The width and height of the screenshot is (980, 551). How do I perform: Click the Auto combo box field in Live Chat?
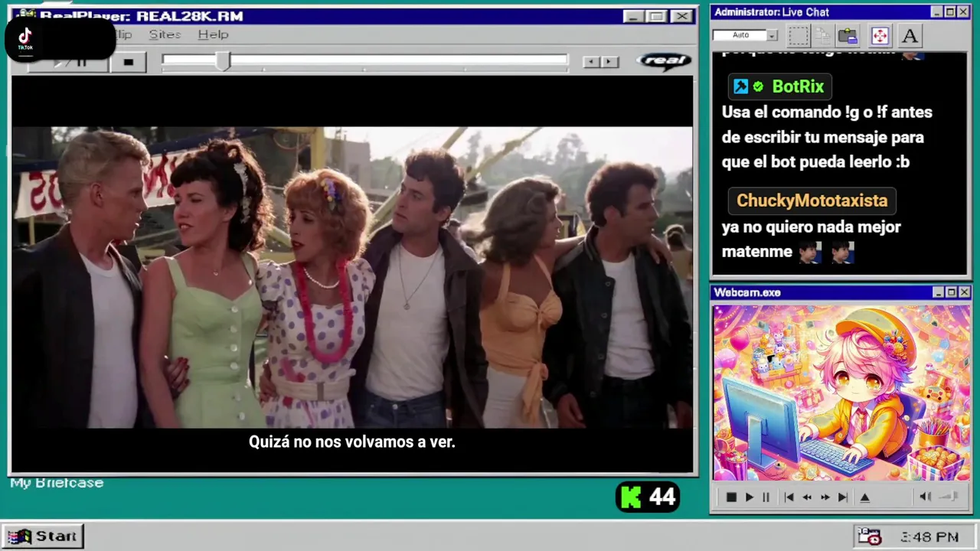(x=740, y=35)
